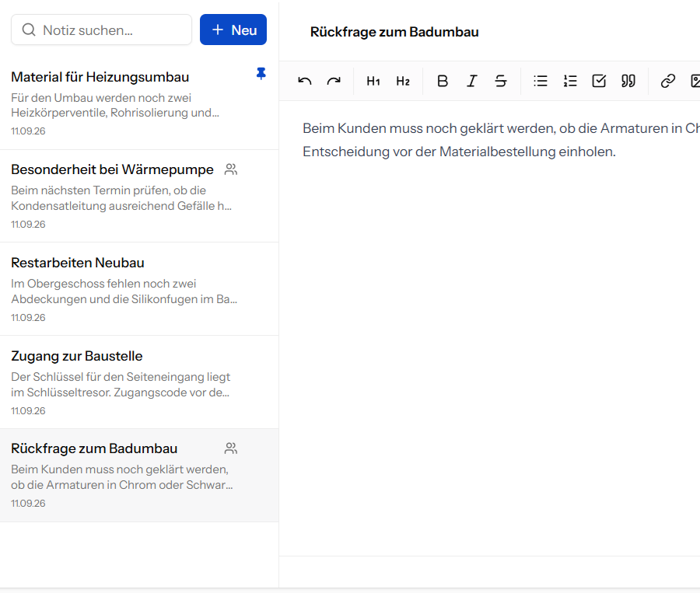Insert a blockquote
Viewport: 700px width, 593px height.
tap(628, 81)
